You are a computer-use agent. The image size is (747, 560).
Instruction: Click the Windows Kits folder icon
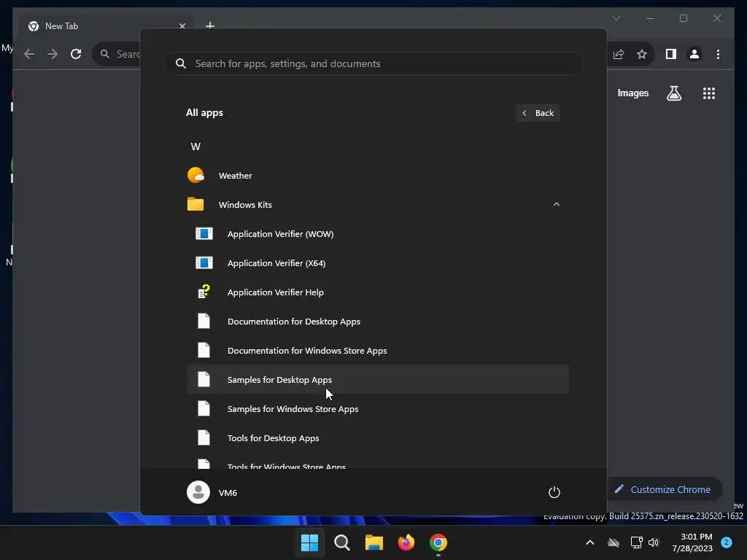tap(196, 204)
